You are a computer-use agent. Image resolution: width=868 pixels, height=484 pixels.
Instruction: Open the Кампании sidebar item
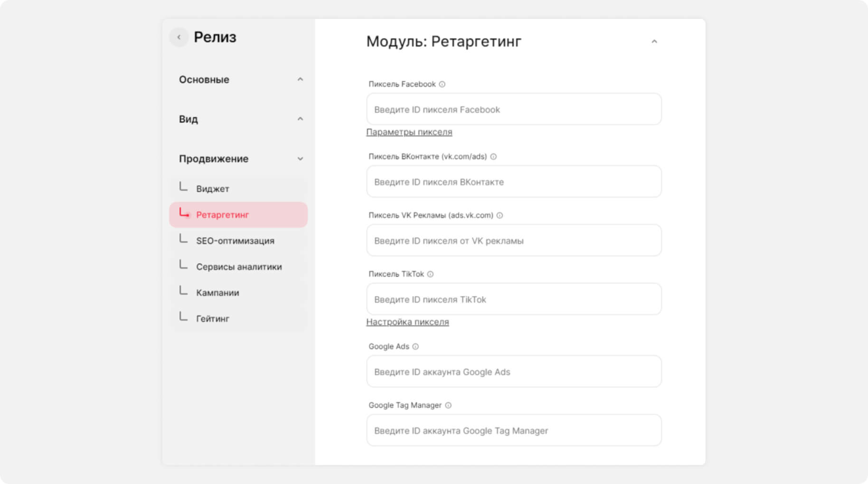217,293
